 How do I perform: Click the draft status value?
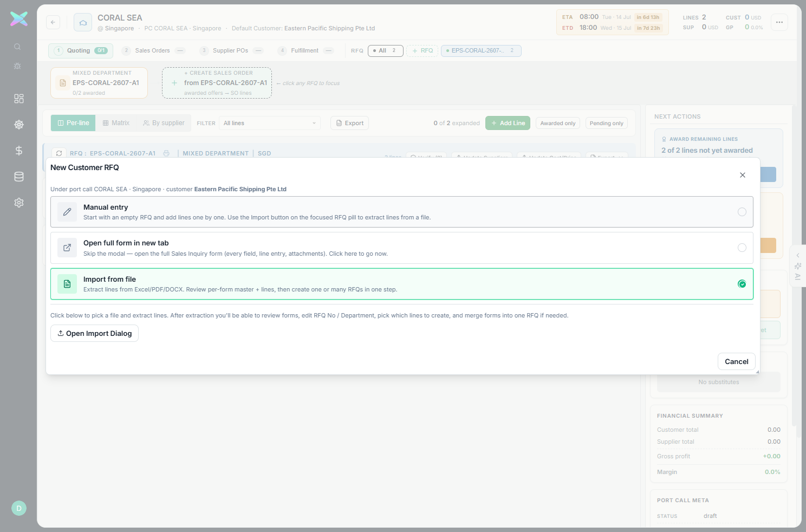pos(710,516)
